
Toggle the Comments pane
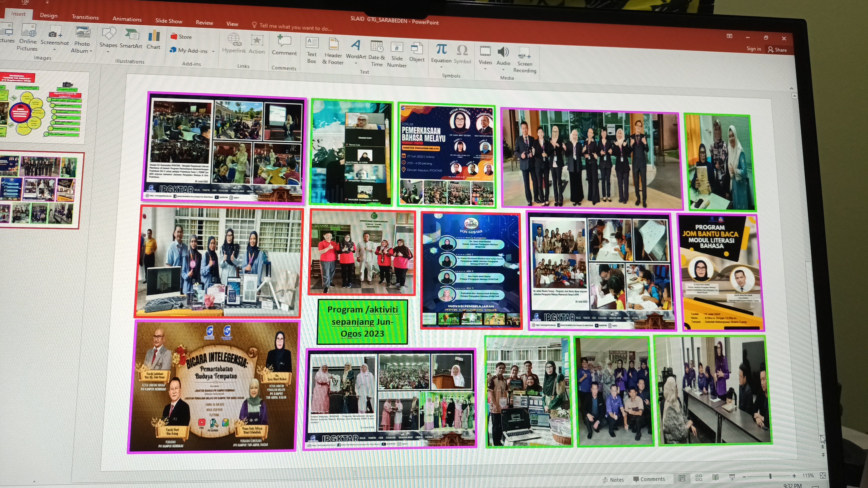649,479
